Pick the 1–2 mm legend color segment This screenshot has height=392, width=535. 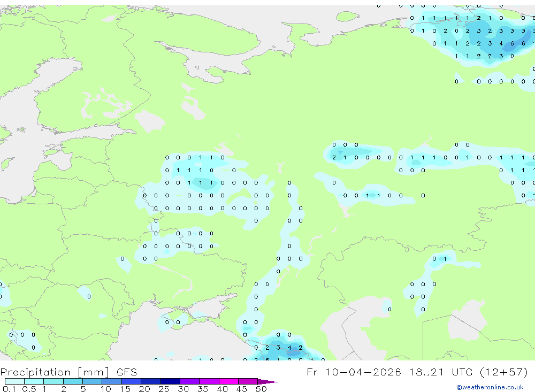[x=53, y=381]
